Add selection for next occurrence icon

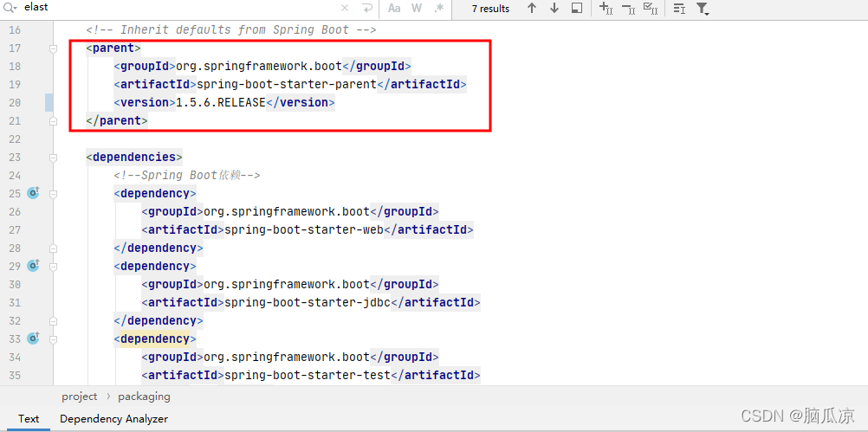(x=606, y=9)
